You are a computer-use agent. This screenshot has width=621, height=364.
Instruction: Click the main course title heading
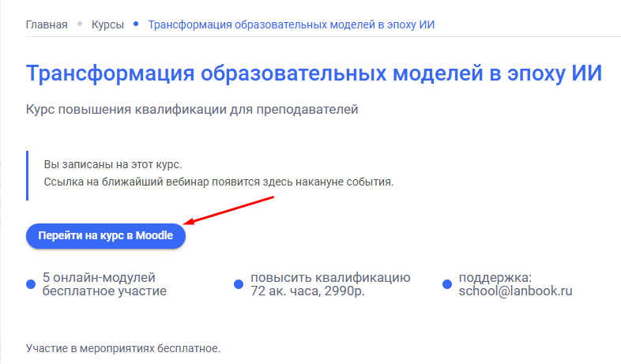pyautogui.click(x=314, y=73)
